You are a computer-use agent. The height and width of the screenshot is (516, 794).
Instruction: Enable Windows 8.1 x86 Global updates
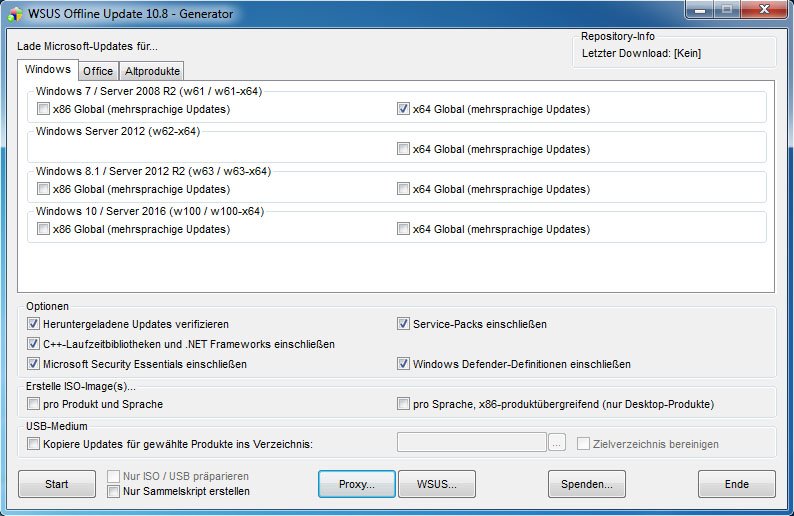(44, 189)
